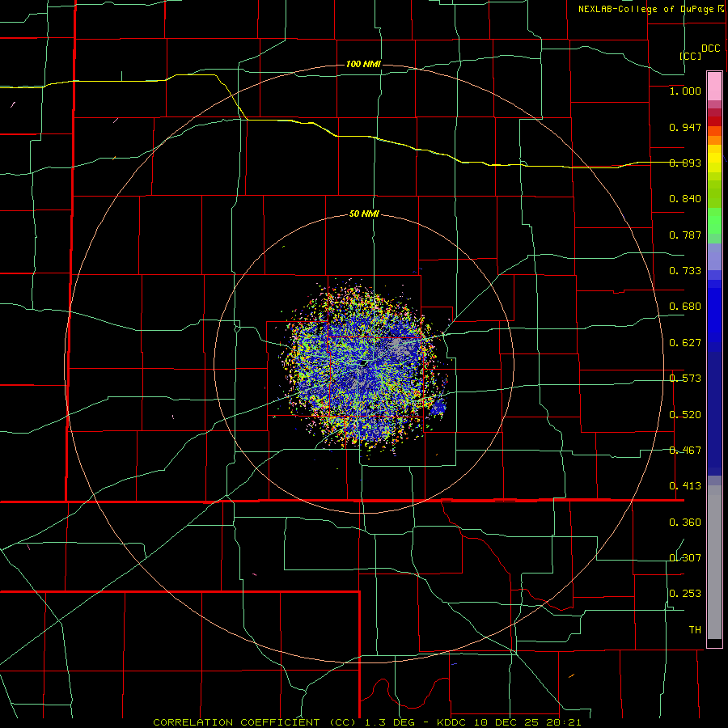Click the TH threshold legend label
The width and height of the screenshot is (728, 728).
click(695, 630)
